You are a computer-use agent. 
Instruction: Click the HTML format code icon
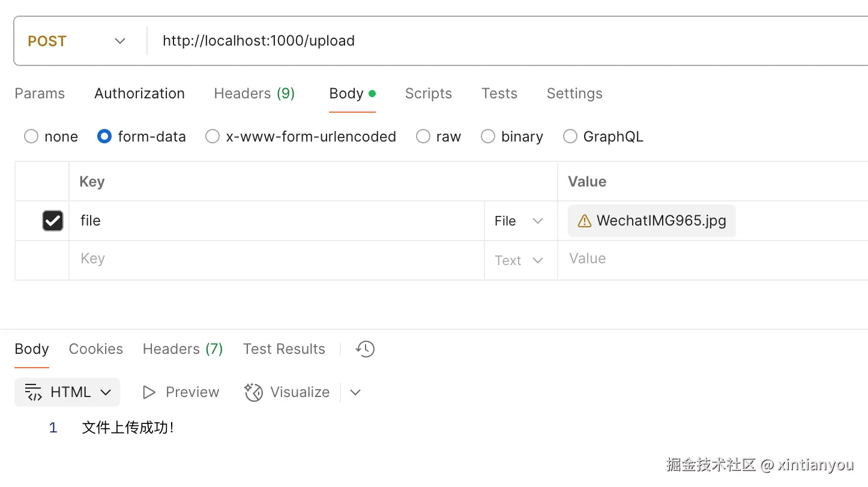34,392
